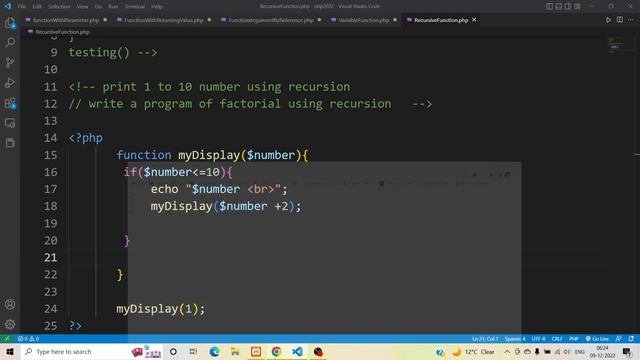Image resolution: width=640 pixels, height=360 pixels.
Task: Click the Visual Studio Code taskbar icon
Action: point(297,351)
